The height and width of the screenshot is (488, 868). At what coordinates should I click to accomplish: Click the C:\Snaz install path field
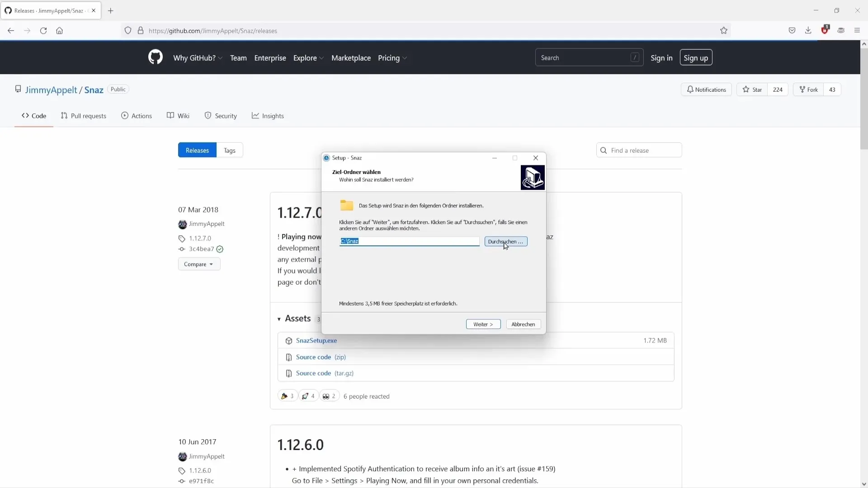[x=410, y=241]
